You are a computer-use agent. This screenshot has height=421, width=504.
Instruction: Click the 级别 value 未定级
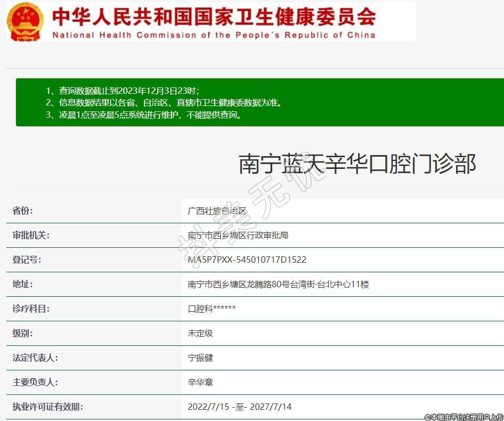(x=200, y=333)
